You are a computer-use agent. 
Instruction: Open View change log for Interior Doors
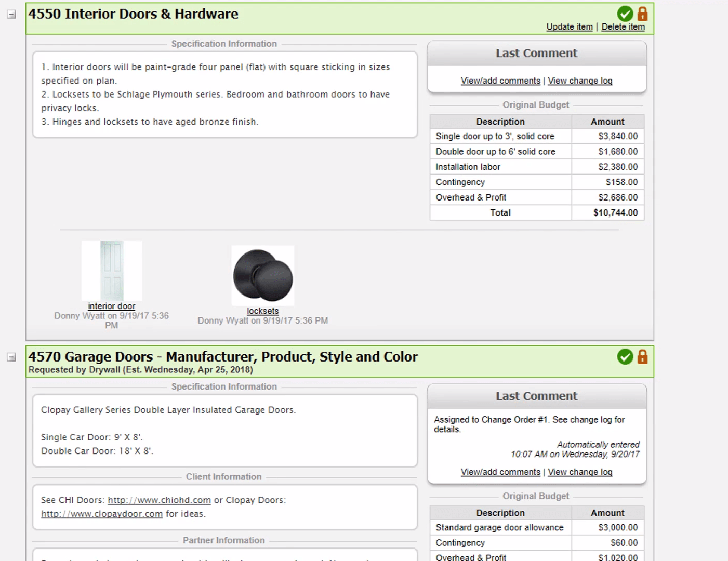(x=580, y=81)
